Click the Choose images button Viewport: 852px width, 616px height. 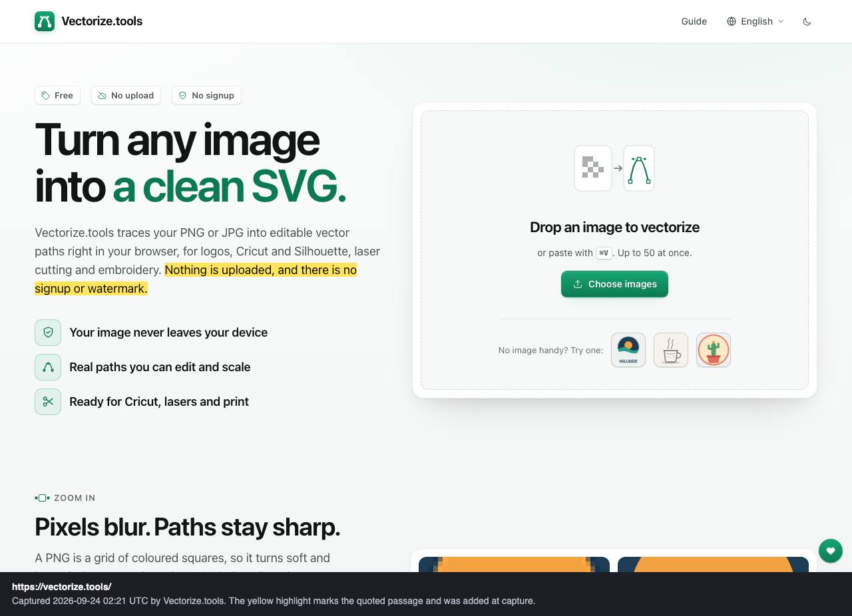click(x=614, y=284)
